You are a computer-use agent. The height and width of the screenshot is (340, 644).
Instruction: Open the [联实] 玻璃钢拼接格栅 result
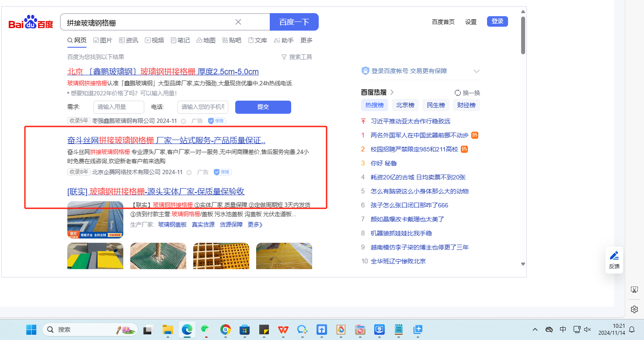pos(156,191)
